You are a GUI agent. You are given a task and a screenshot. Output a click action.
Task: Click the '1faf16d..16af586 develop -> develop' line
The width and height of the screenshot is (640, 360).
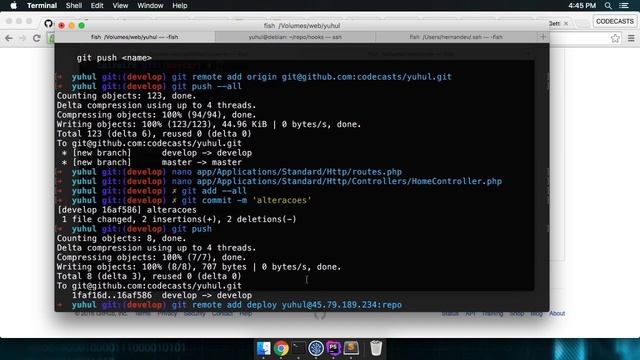tap(162, 295)
